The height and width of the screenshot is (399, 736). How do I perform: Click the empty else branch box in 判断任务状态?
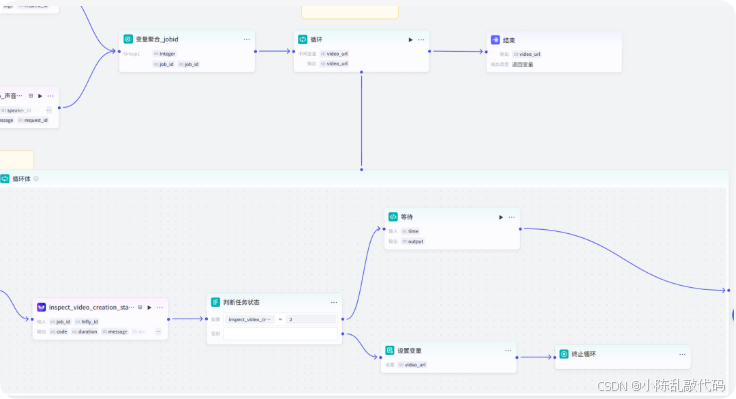pos(280,334)
